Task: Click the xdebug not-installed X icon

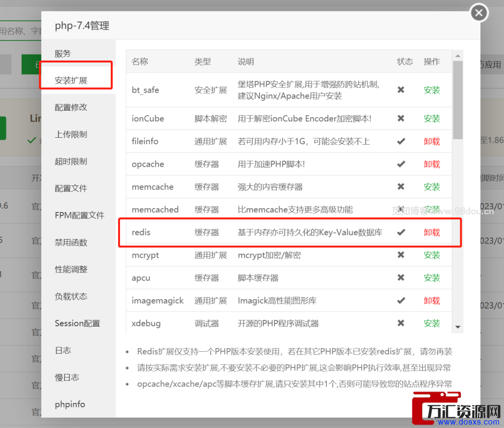Action: (x=401, y=323)
